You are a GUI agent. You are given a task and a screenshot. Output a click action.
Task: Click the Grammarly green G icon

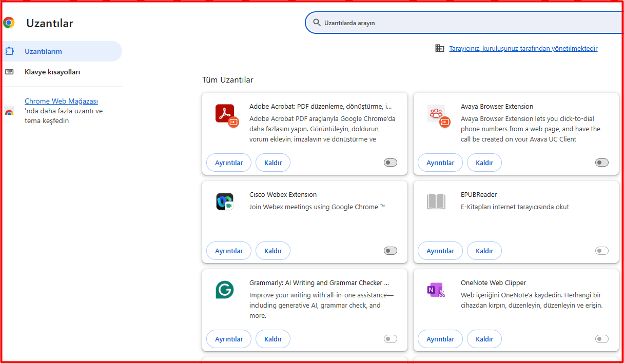click(225, 290)
